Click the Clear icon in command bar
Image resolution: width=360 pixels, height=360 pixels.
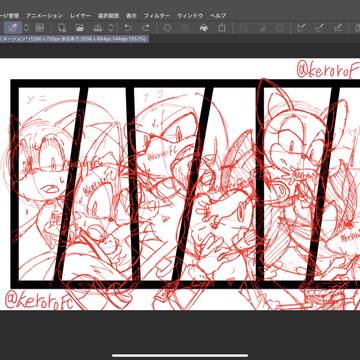pyautogui.click(x=167, y=28)
